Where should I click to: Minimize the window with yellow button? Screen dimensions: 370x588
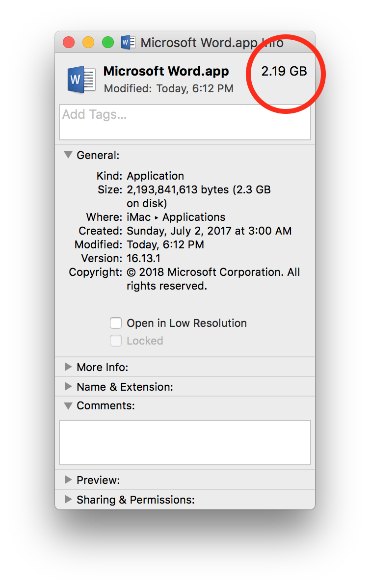coord(88,42)
